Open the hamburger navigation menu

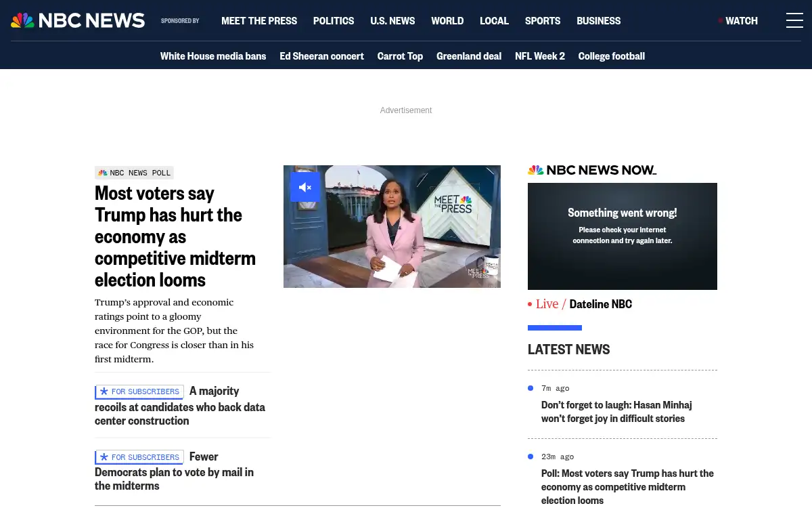(x=794, y=20)
